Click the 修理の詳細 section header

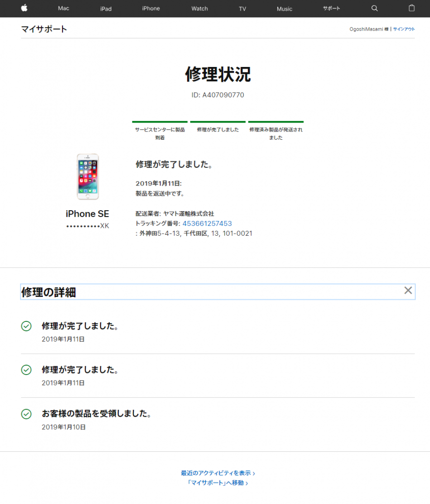(218, 292)
